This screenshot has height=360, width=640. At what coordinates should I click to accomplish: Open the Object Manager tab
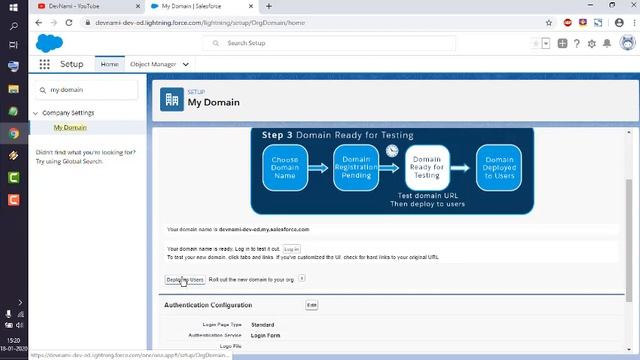(153, 64)
